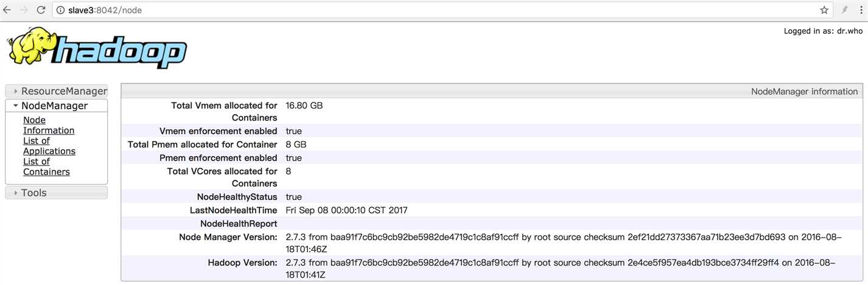
Task: Collapse the NodeManager section
Action: point(57,105)
